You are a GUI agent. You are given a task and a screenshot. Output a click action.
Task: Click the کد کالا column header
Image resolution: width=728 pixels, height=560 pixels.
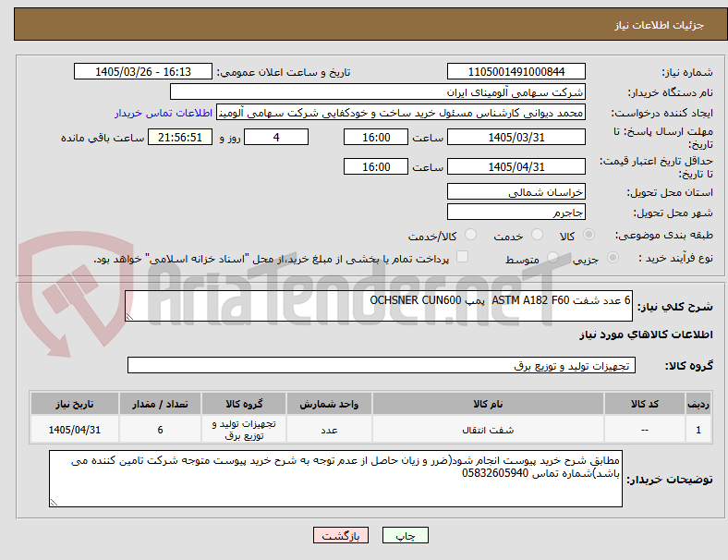click(645, 404)
